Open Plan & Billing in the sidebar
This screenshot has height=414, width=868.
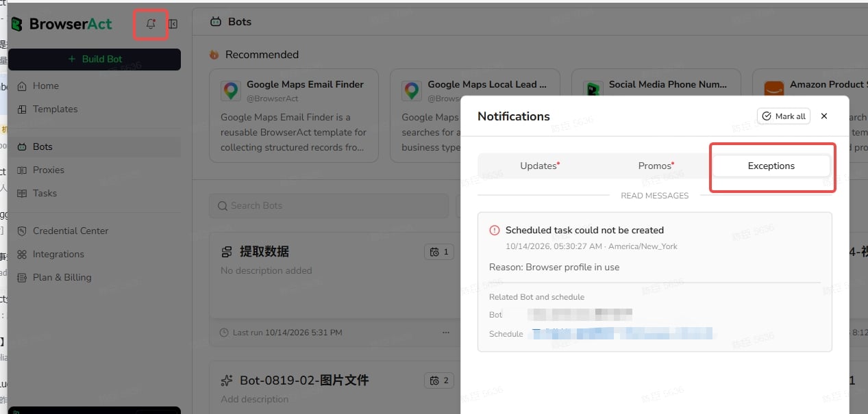click(x=95, y=277)
